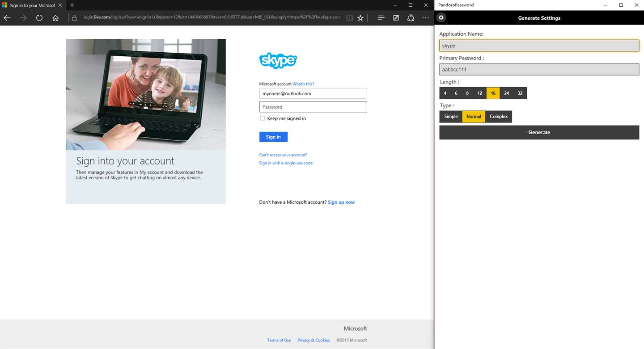Click the browser URL address bar
The image size is (644, 349).
(212, 18)
